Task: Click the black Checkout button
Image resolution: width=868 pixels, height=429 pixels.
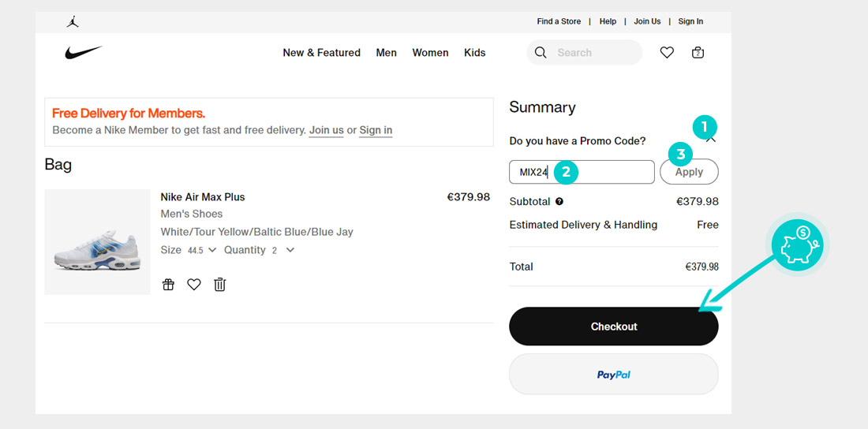Action: point(614,326)
